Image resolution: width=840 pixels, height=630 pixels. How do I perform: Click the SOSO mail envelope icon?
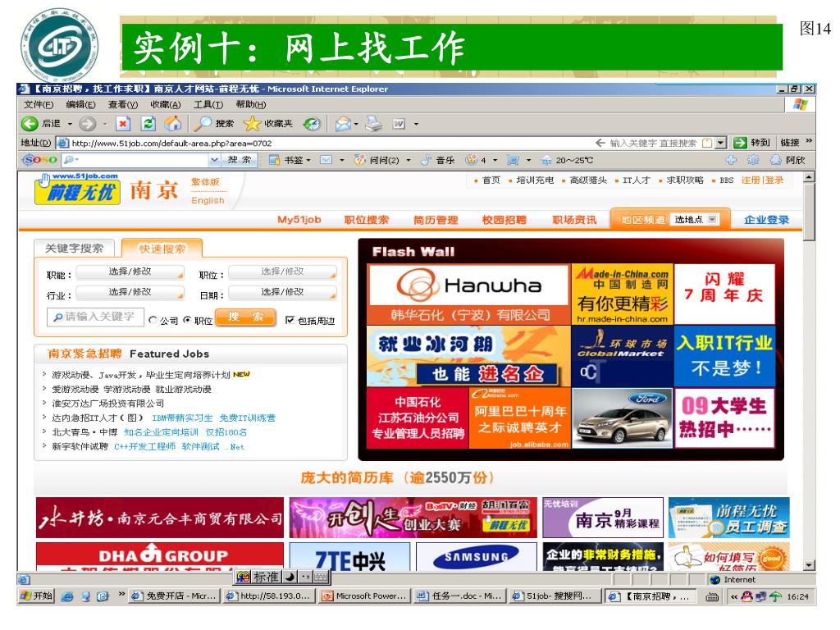click(326, 160)
